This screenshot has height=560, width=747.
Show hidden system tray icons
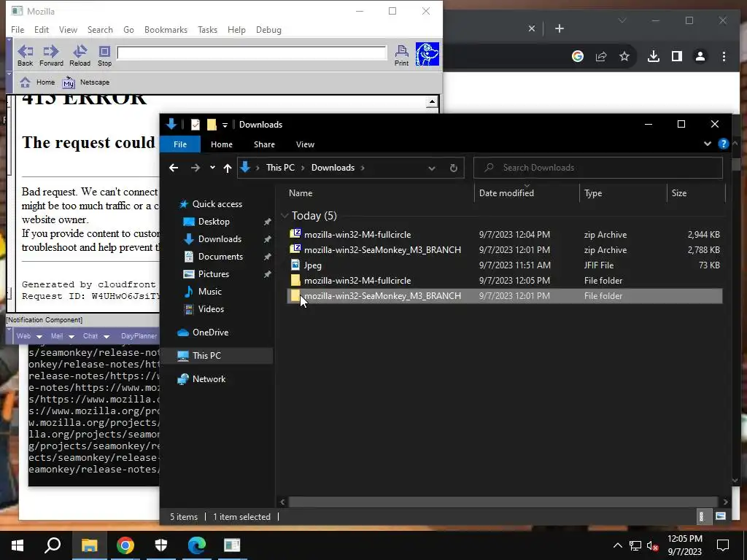(617, 545)
